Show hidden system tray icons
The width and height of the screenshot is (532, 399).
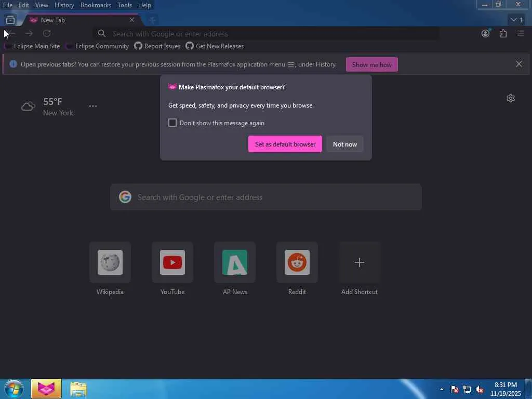[x=442, y=389]
